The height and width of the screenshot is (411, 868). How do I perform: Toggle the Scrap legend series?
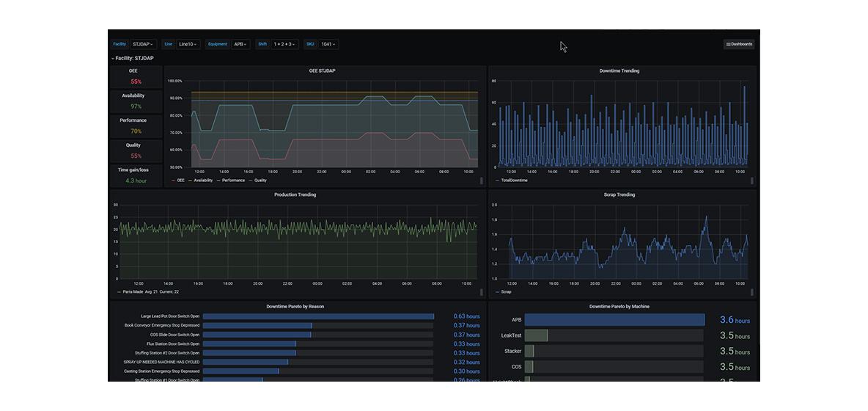[x=506, y=291]
